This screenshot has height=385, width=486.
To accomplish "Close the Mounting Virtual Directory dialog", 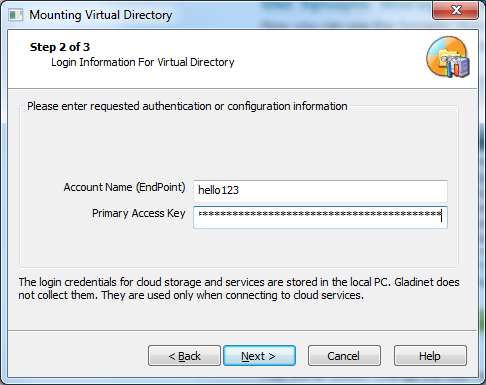I will pyautogui.click(x=455, y=10).
